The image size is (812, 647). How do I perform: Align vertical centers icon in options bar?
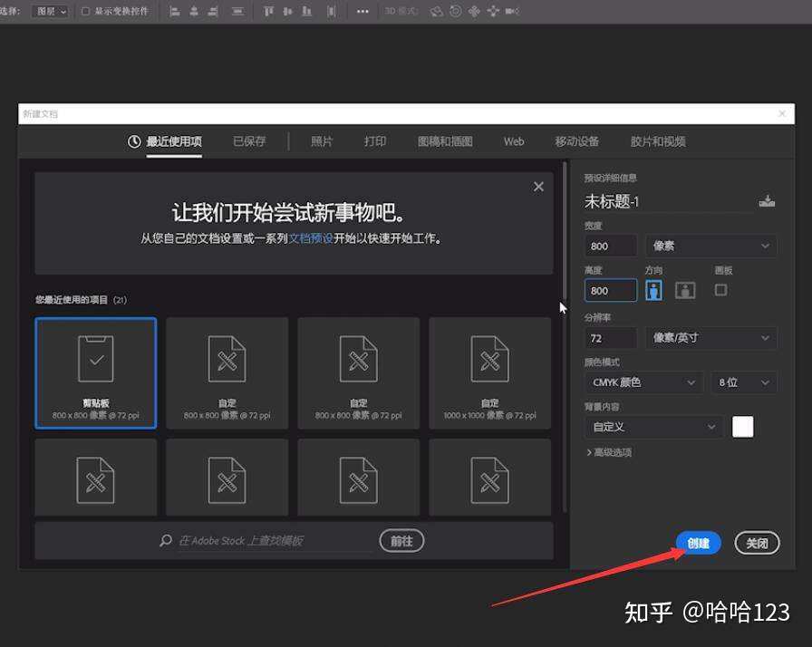[287, 11]
